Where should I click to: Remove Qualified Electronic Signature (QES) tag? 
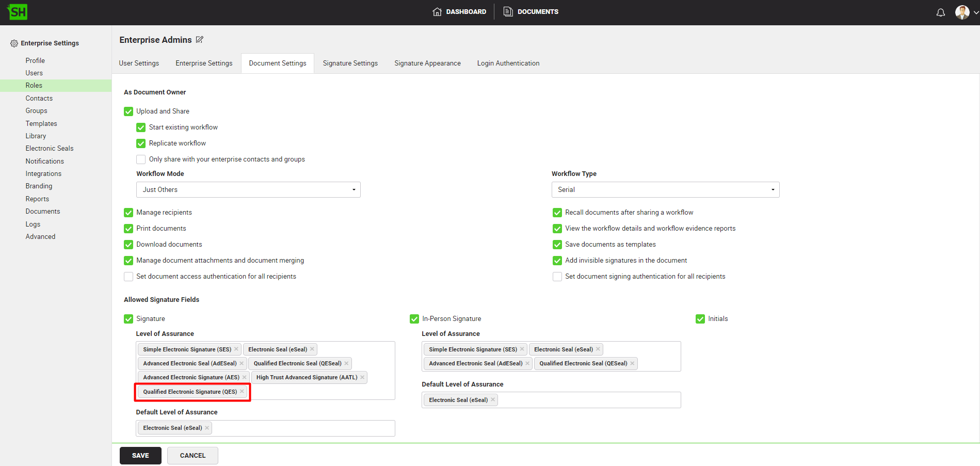pos(242,392)
